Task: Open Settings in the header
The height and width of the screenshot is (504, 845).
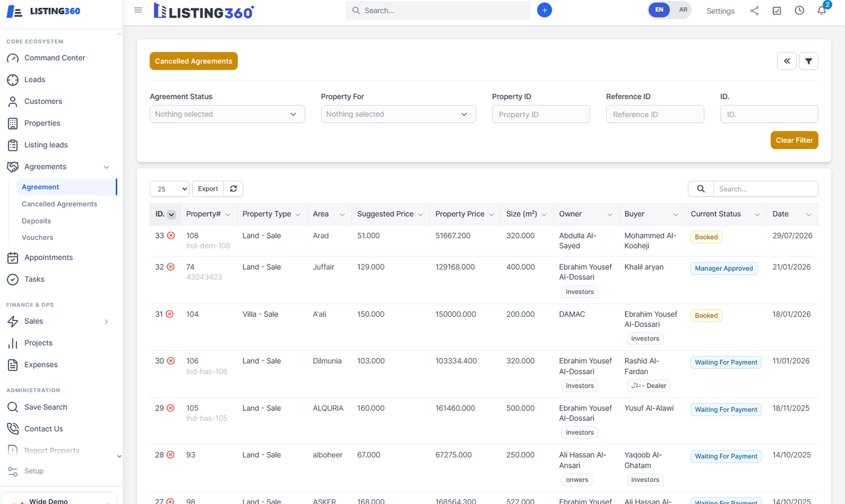Action: pos(721,11)
